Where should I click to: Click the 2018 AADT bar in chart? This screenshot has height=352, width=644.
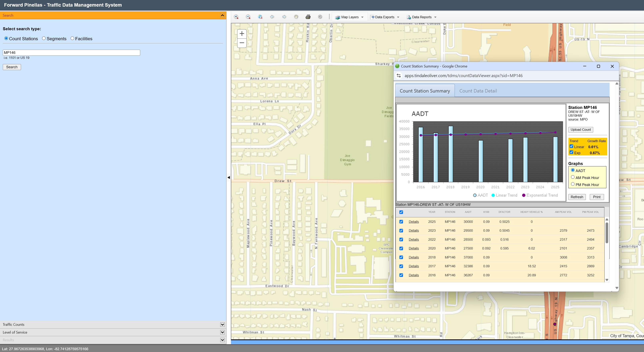(x=450, y=154)
